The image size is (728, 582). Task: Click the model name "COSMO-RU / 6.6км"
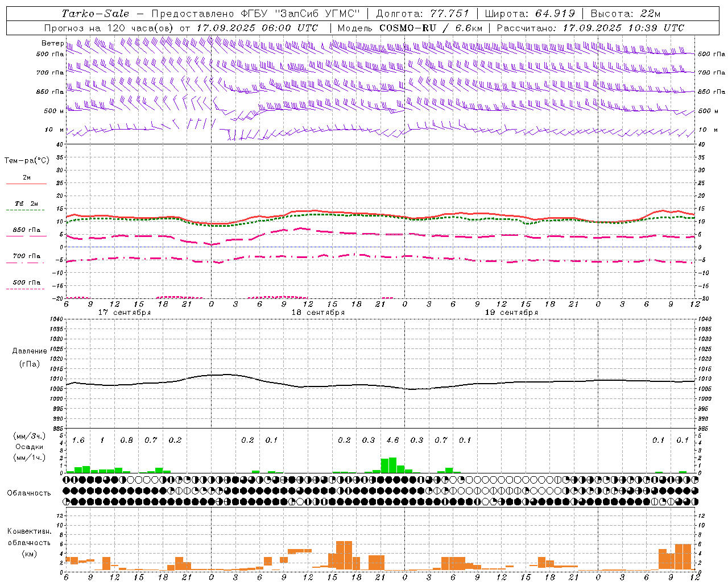tap(431, 28)
